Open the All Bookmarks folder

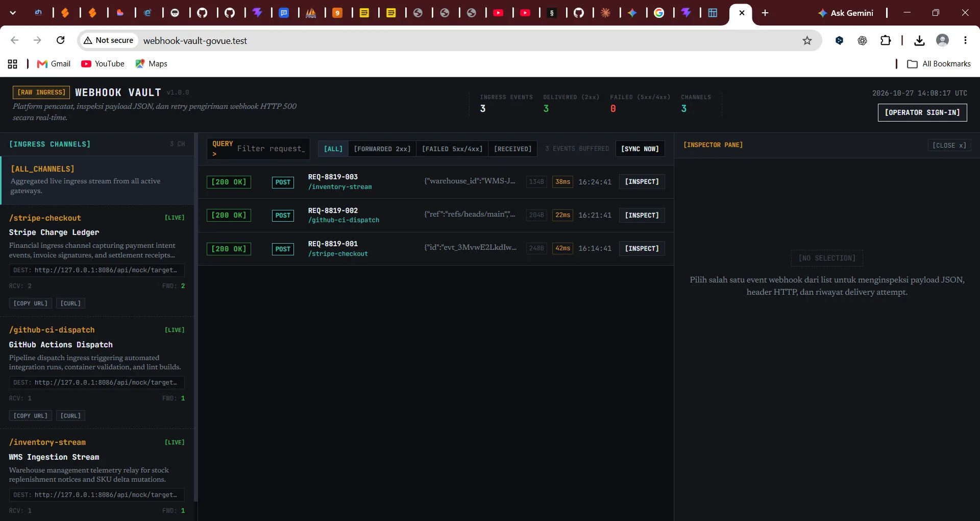939,64
